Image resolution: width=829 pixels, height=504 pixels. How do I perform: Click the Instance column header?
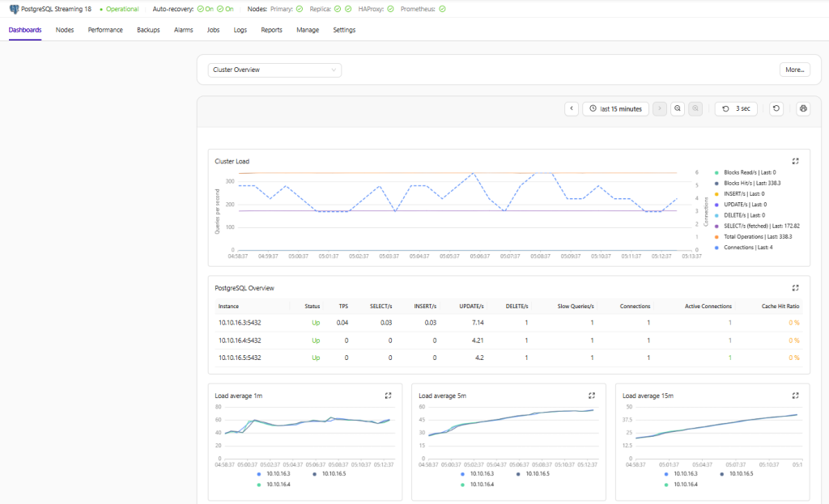pos(228,307)
